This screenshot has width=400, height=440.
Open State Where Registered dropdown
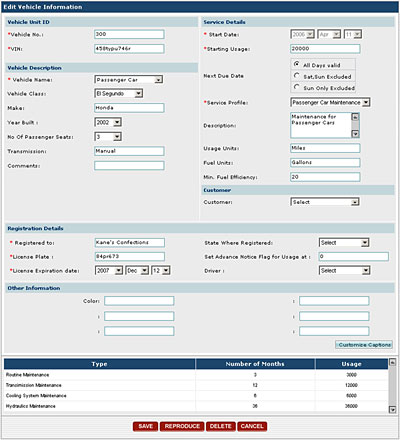pyautogui.click(x=344, y=243)
